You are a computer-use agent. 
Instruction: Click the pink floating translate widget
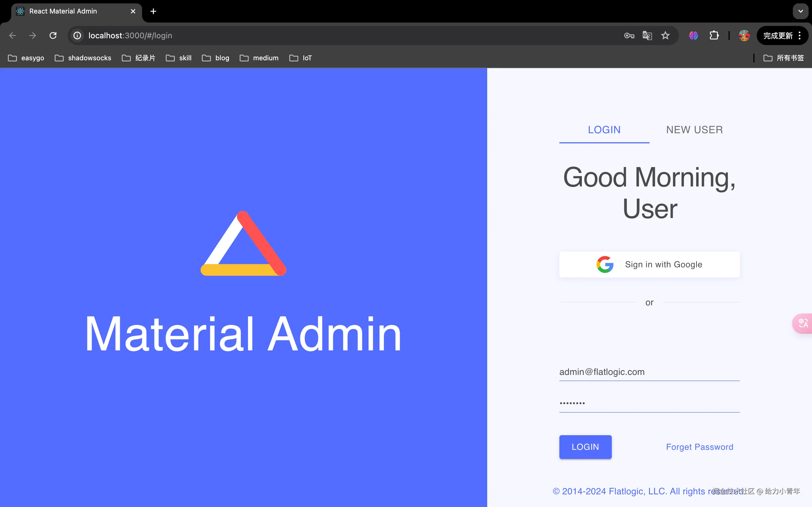803,323
